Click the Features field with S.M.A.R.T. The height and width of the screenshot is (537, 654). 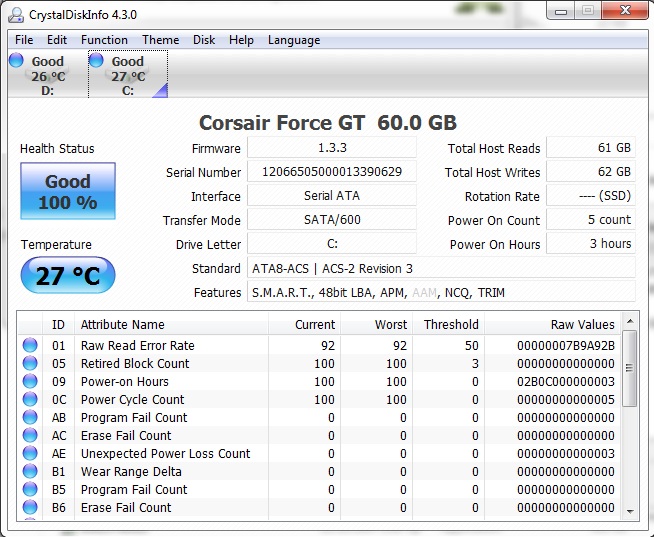pos(441,292)
